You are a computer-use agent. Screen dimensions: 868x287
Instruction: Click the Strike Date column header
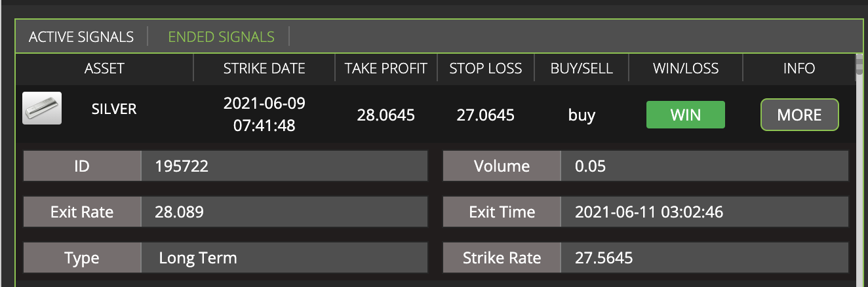coord(264,68)
